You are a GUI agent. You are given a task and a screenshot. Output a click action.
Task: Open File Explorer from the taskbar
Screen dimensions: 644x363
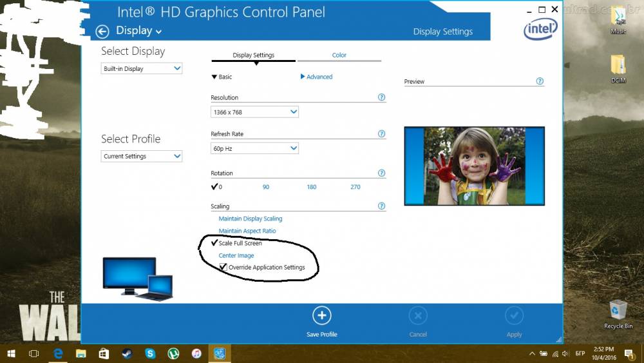pos(81,353)
